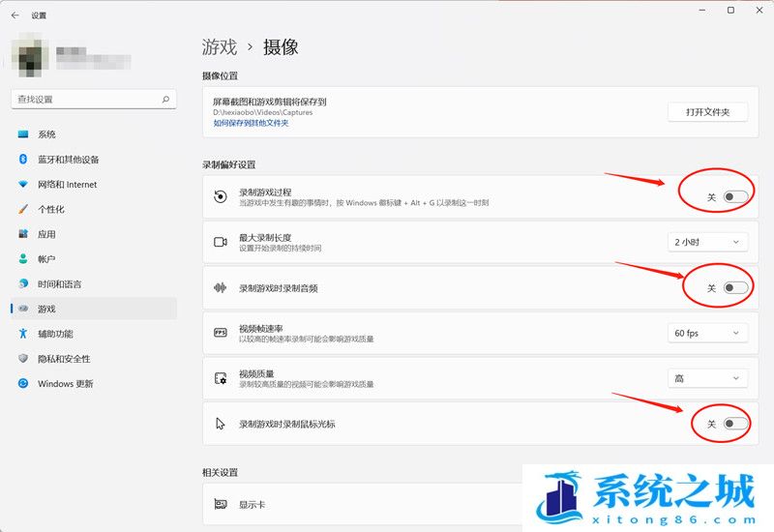
Task: Click the Windows 更新 refresh icon
Action: coord(22,383)
